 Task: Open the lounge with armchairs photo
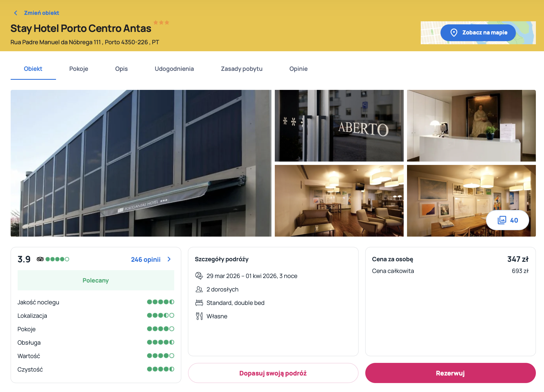339,201
